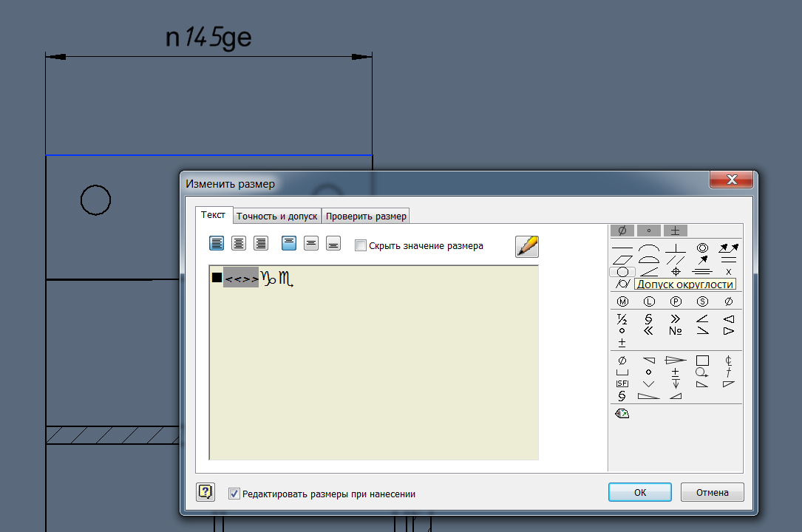Insert the countersink V symbol
Image resolution: width=802 pixels, height=532 pixels.
[x=648, y=383]
